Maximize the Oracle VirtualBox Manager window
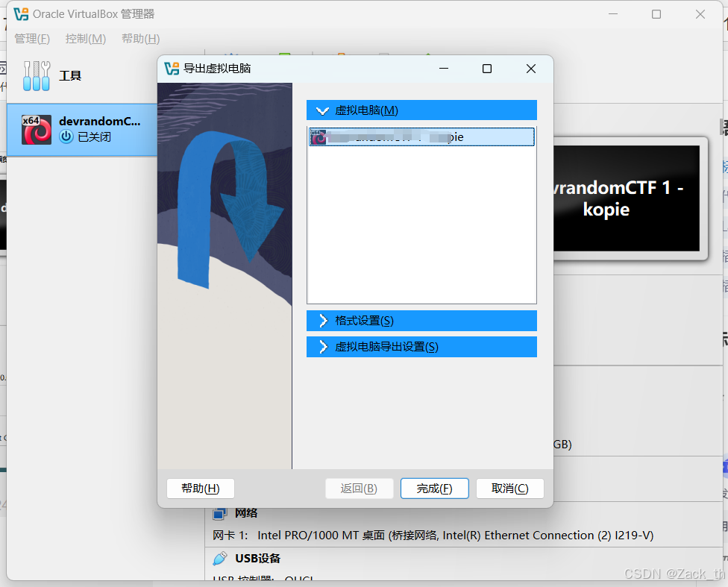 656,14
